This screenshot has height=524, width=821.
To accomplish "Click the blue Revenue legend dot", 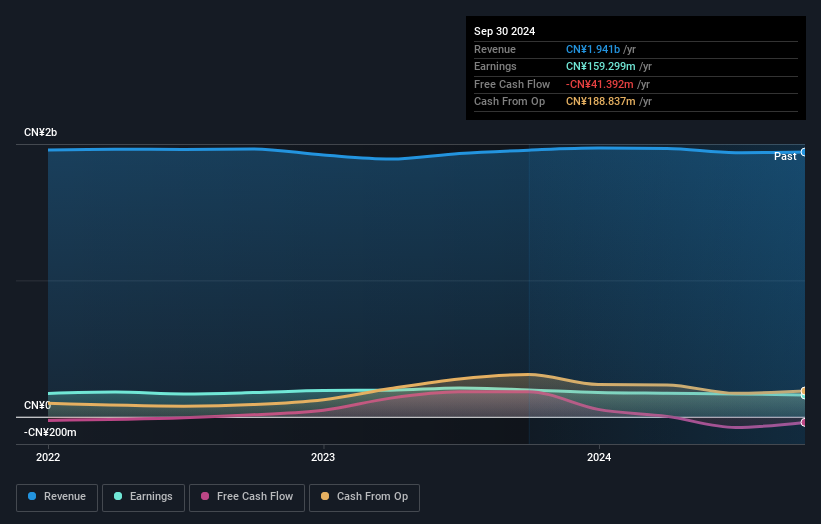I will [32, 496].
